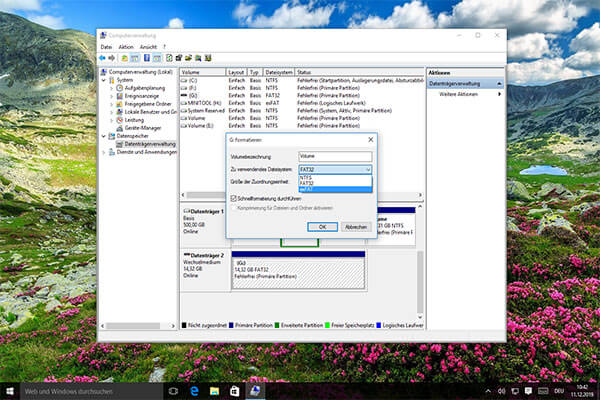This screenshot has height=400, width=600.
Task: Expand Weitere Aktionen submenu arrow
Action: point(499,94)
